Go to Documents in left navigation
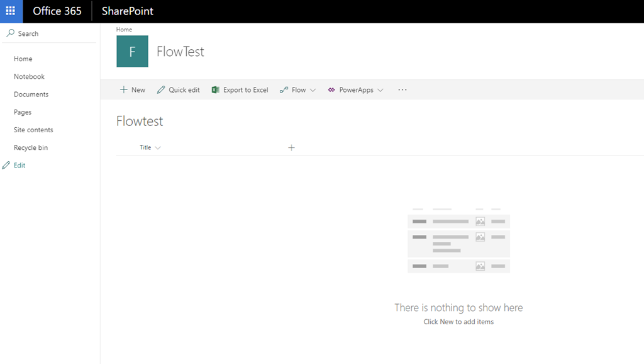Image resolution: width=644 pixels, height=364 pixels. (x=31, y=94)
